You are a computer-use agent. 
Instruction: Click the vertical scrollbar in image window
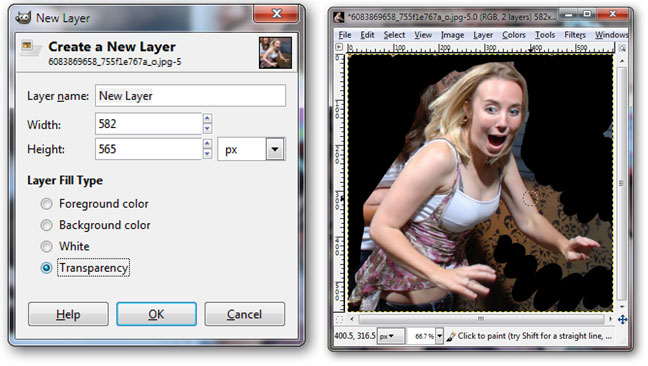[622, 183]
